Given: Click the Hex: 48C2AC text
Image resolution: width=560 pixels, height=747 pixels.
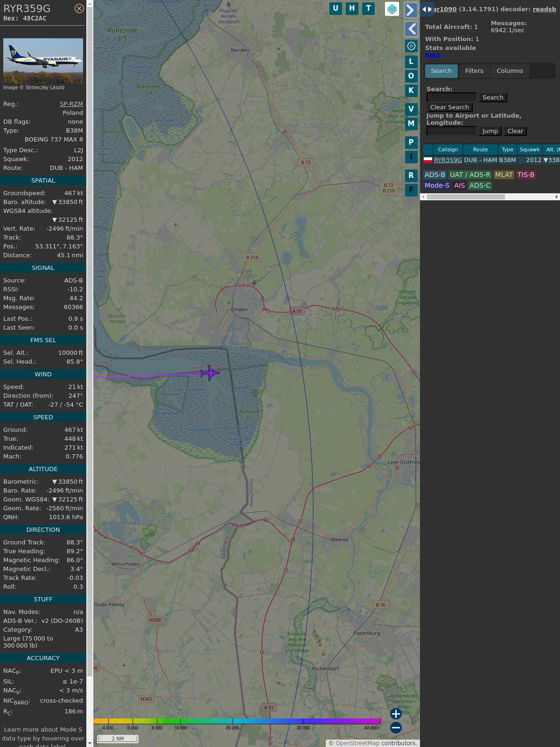Looking at the screenshot, I should (x=25, y=18).
